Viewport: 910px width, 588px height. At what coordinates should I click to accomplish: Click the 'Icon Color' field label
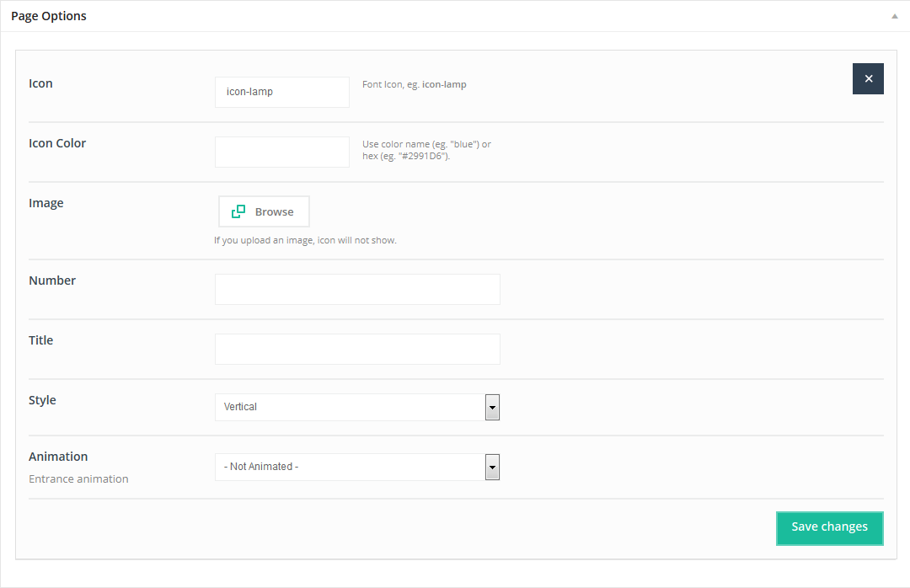pos(57,143)
